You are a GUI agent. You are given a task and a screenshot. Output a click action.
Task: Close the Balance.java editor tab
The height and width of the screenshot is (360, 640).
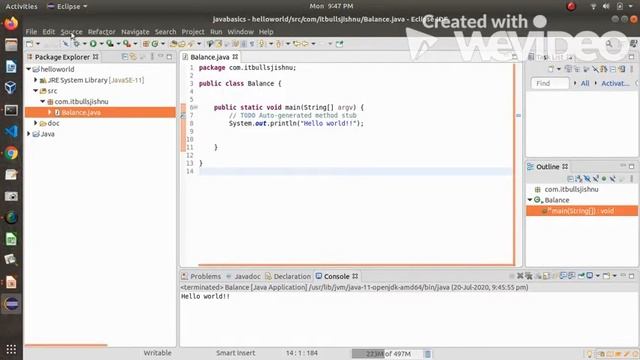click(x=235, y=57)
